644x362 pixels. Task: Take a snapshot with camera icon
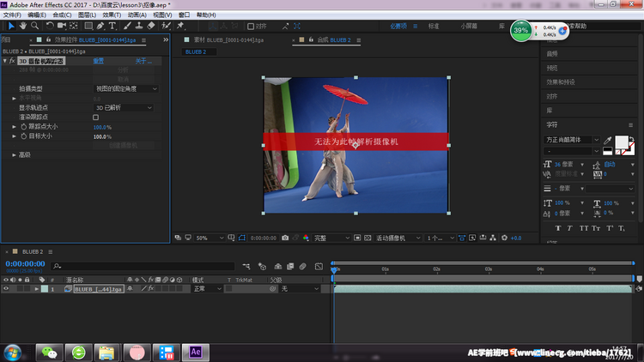pos(285,238)
